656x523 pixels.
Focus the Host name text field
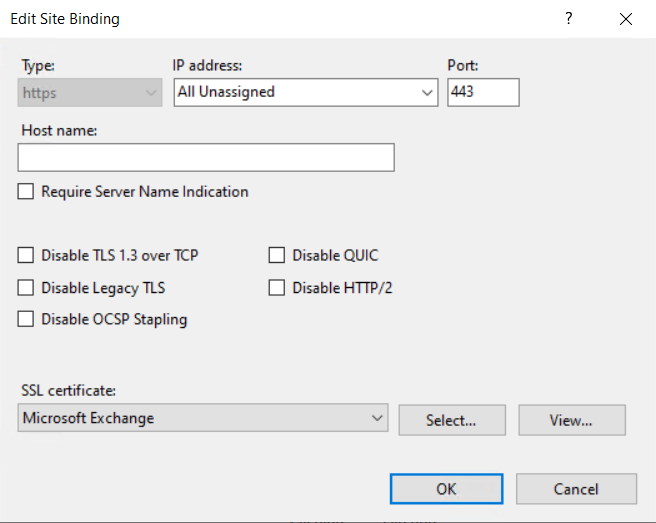[x=206, y=157]
